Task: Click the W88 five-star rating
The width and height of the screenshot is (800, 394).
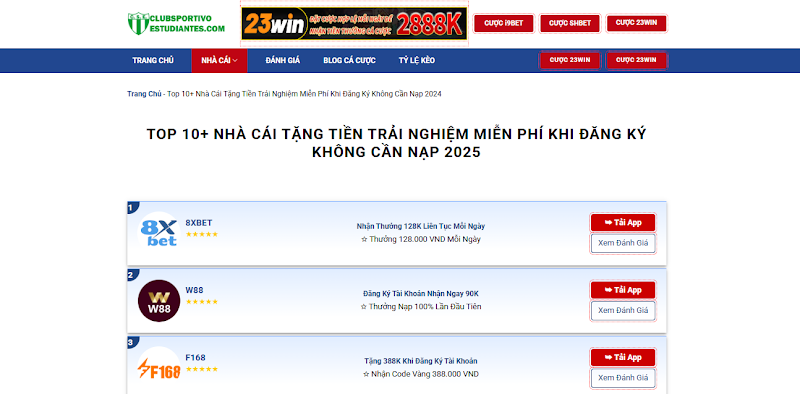Action: pos(202,302)
